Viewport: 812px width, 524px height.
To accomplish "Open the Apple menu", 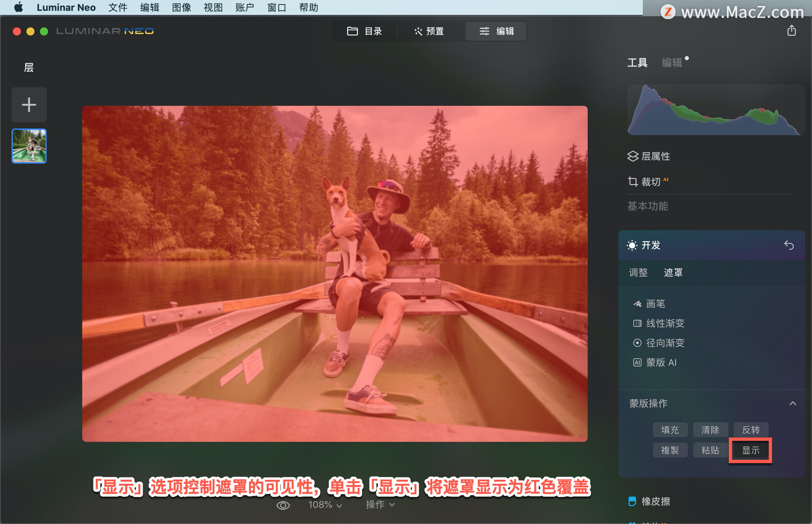I will click(19, 8).
